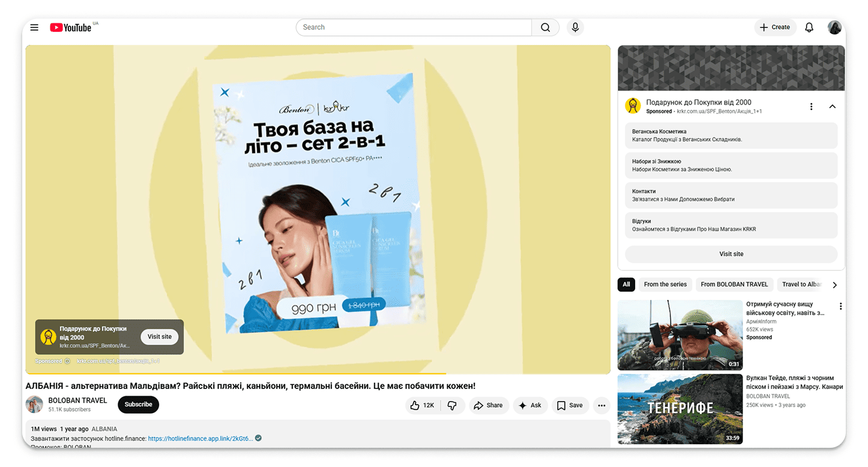
Task: Open options for the АрміяInform sponsored video
Action: click(x=840, y=306)
